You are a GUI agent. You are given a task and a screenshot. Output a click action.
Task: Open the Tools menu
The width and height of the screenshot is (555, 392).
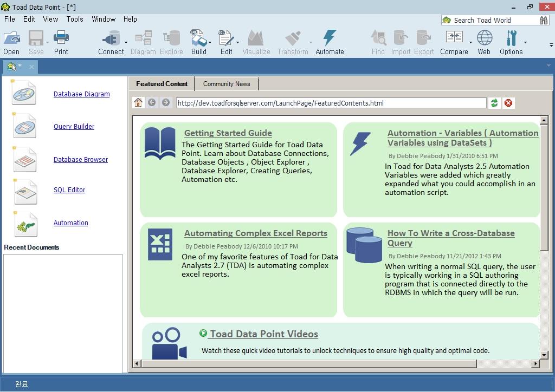(75, 19)
